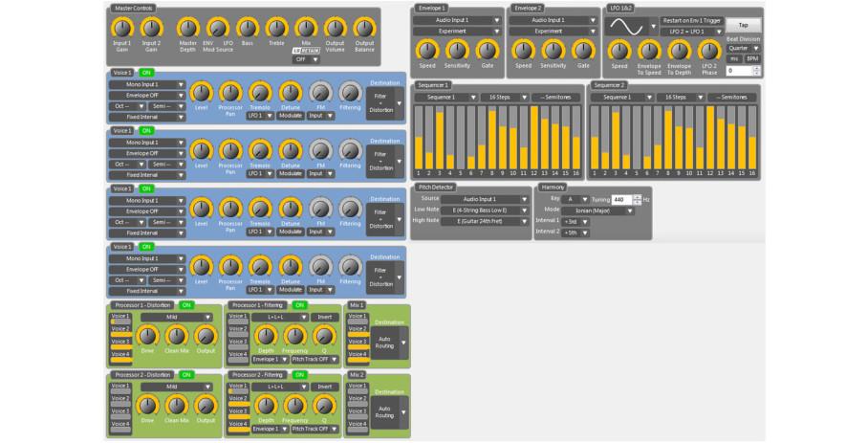Click the LFO 2 Phase knob
This screenshot has width=868, height=443.
tap(708, 50)
